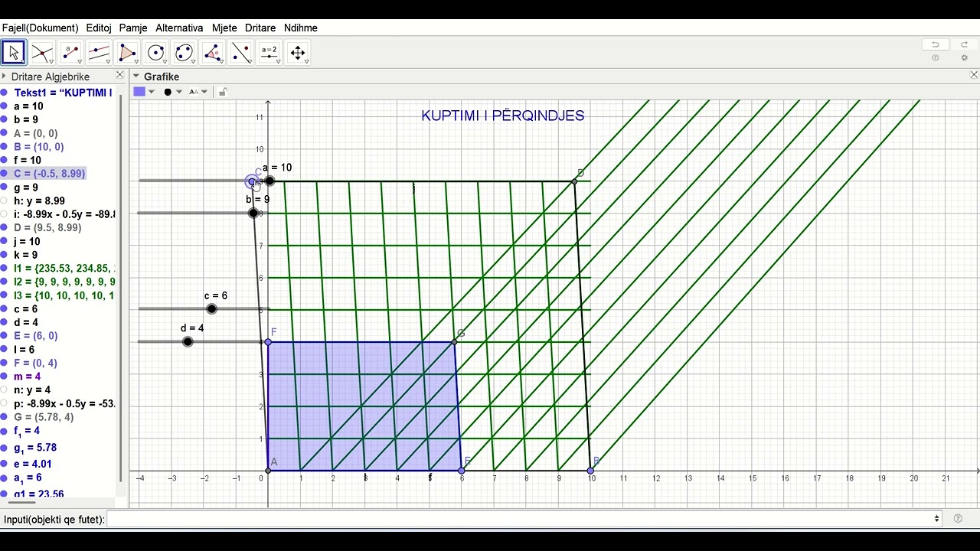
Task: Open the Mjete menu
Action: point(224,28)
